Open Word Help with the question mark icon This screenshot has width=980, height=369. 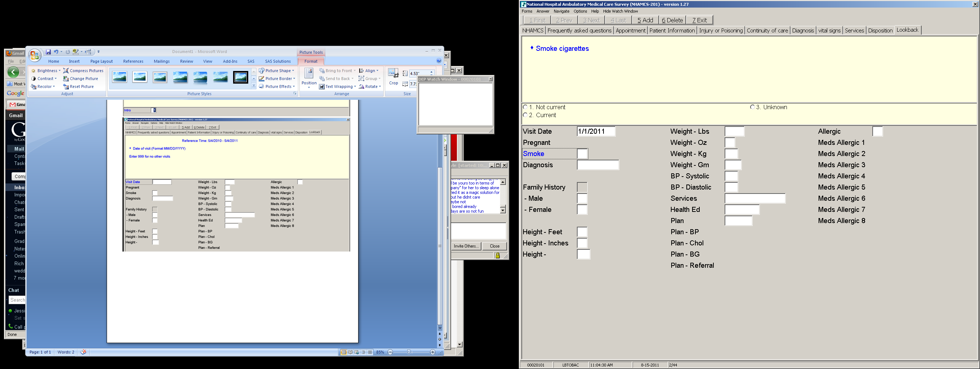click(x=438, y=61)
